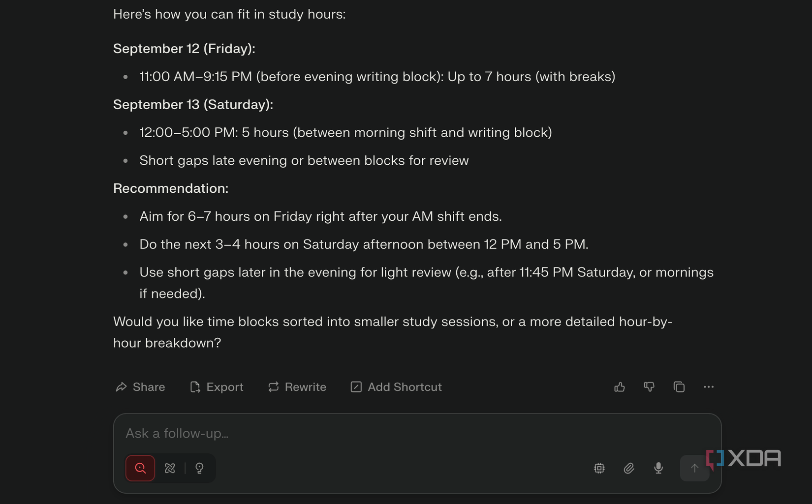The height and width of the screenshot is (504, 812).
Task: Click the Add Shortcut button
Action: [x=396, y=387]
